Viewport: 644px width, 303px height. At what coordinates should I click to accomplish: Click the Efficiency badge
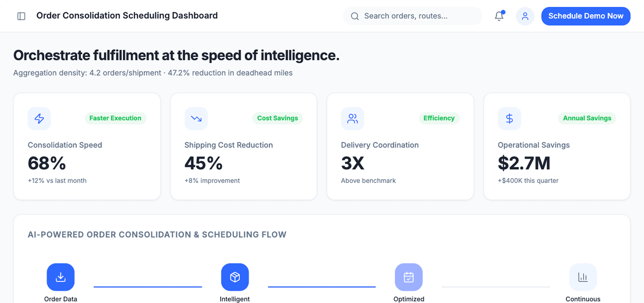pos(439,118)
